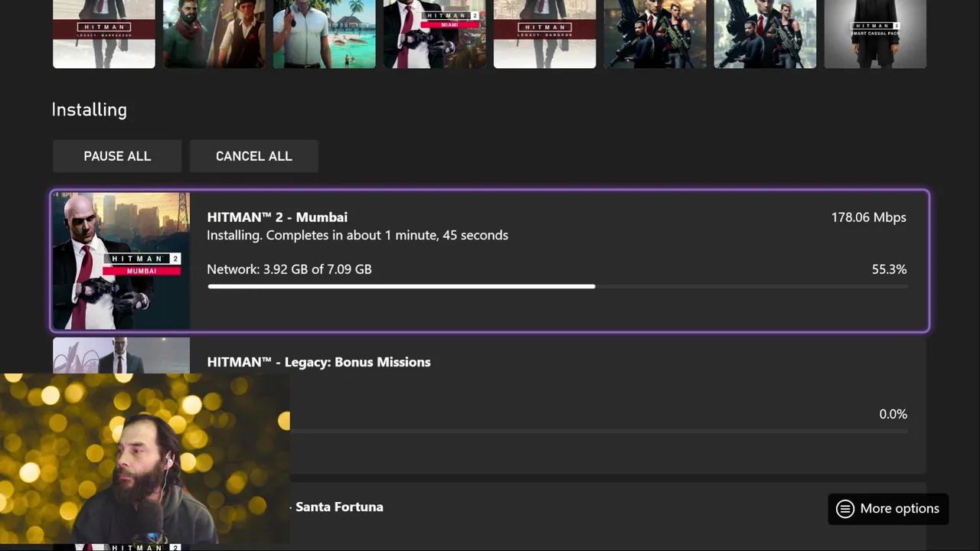
Task: Open the HITMAN 2 Miami tile
Action: tap(435, 34)
